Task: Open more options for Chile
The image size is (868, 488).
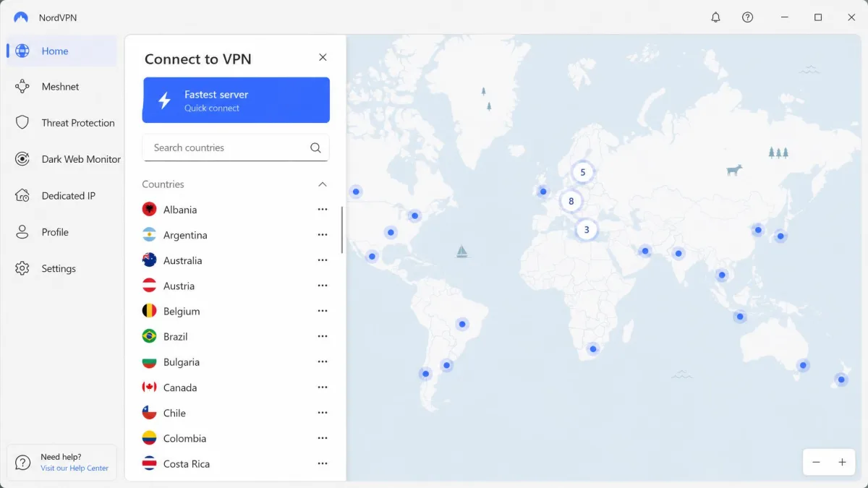Action: tap(323, 413)
